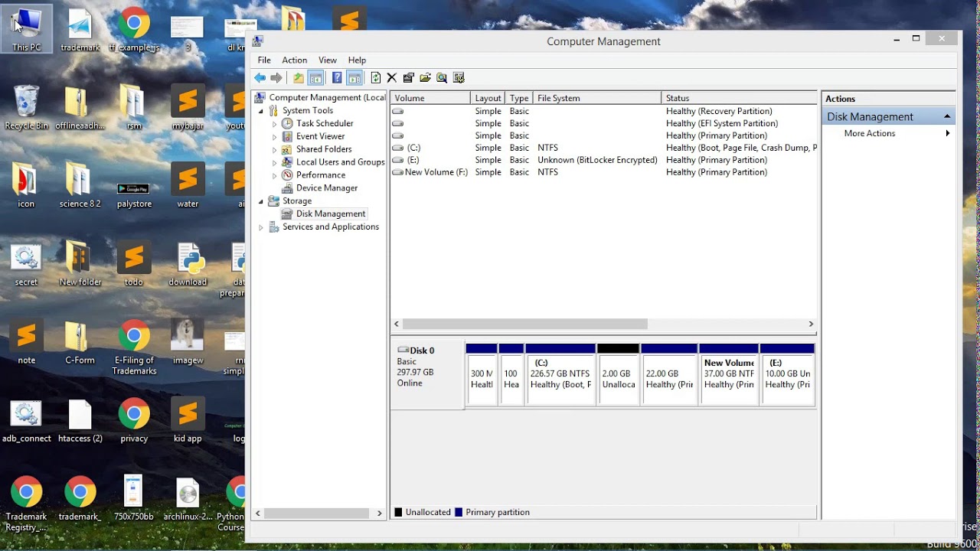Select the (C:) volume row in list
This screenshot has height=551, width=980.
click(603, 148)
